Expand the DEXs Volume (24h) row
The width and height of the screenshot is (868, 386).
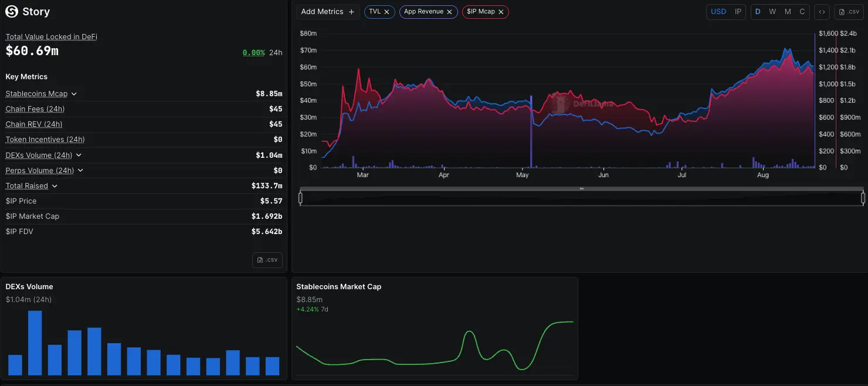click(79, 155)
